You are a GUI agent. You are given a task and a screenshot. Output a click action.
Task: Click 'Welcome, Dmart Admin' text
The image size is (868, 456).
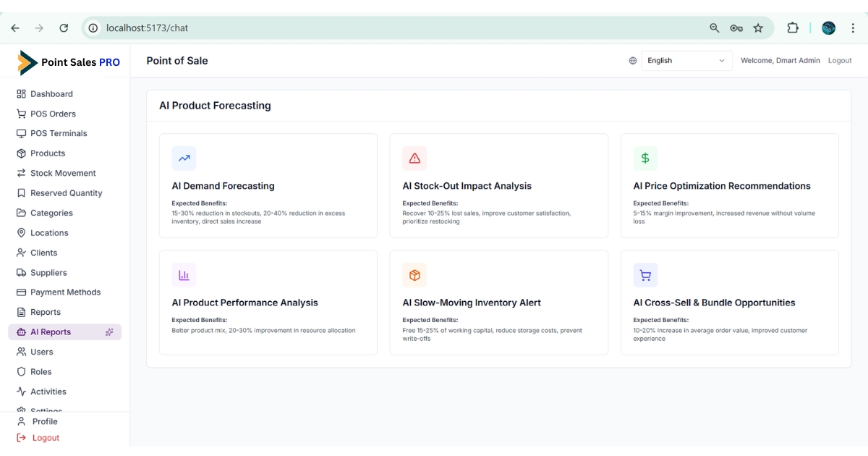pos(780,61)
